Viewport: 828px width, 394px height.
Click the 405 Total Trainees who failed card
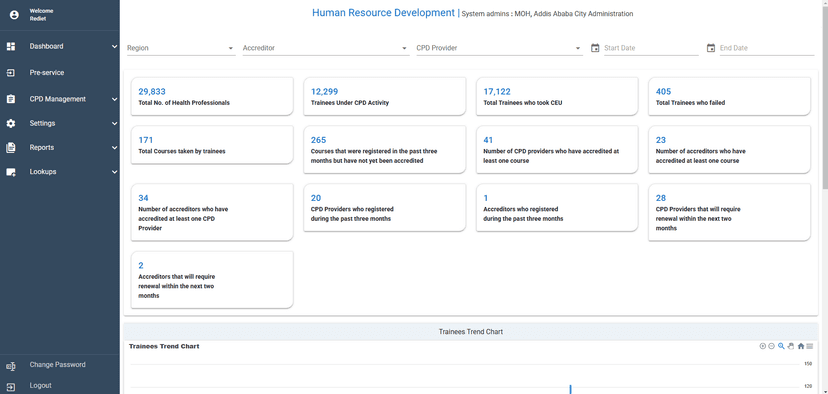(729, 96)
